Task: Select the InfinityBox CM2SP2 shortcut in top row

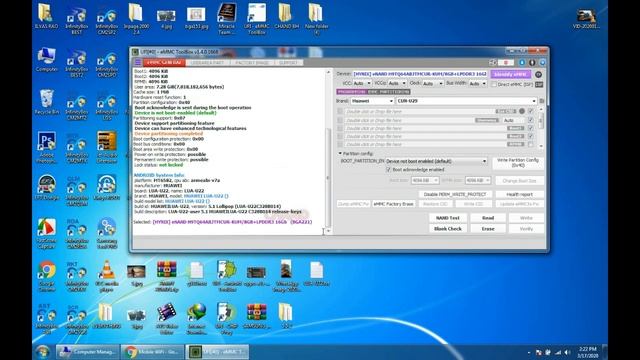Action: click(x=107, y=21)
